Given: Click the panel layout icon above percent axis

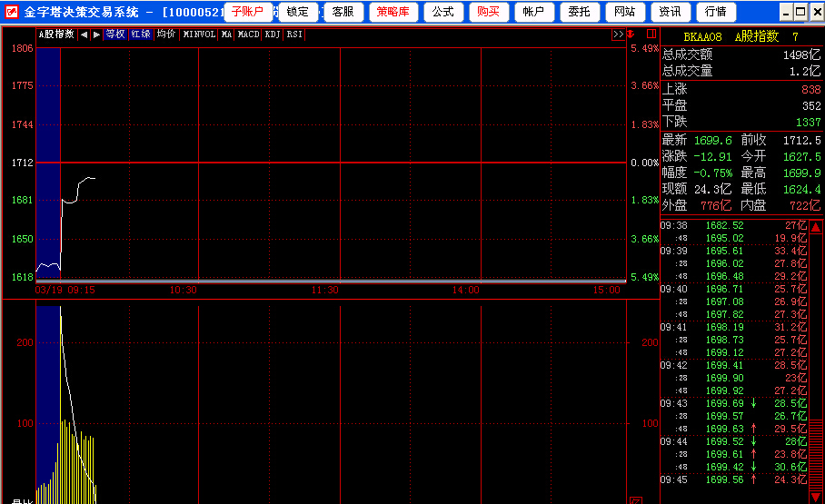Looking at the screenshot, I should pos(650,35).
